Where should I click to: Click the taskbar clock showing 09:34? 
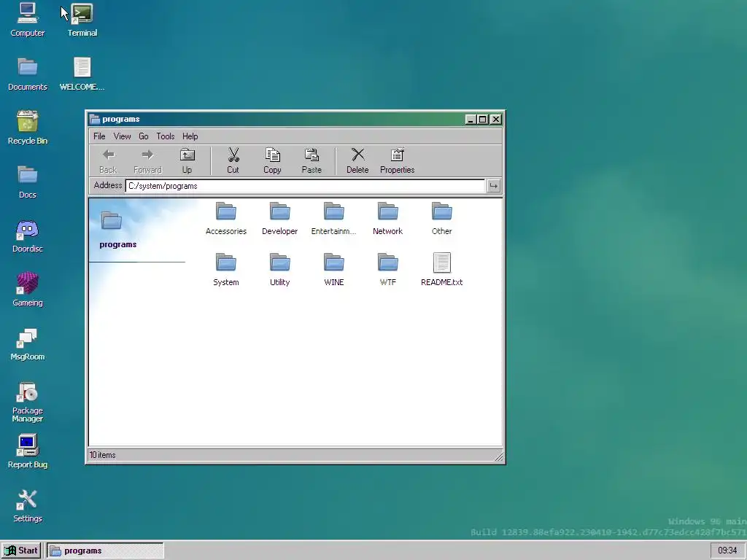click(727, 551)
